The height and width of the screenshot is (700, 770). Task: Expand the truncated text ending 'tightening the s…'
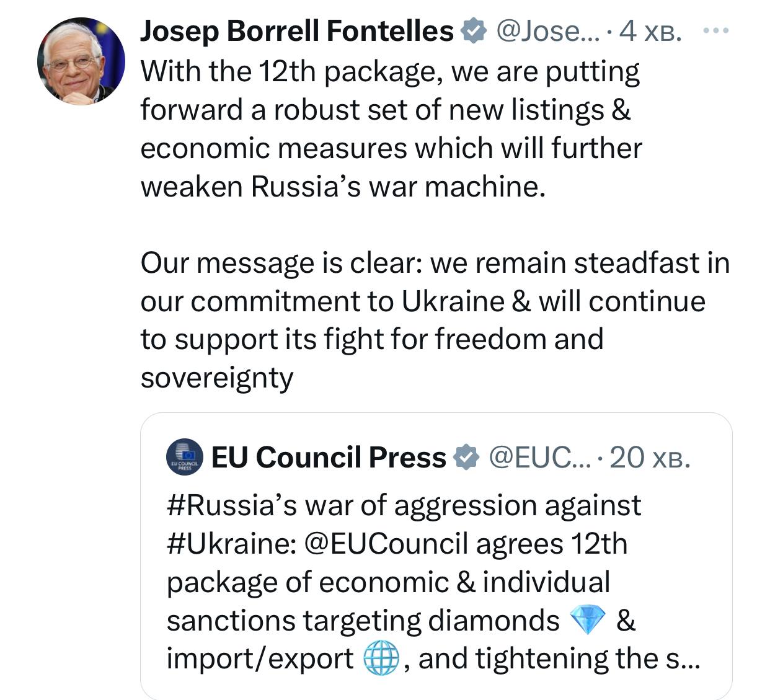(681, 659)
